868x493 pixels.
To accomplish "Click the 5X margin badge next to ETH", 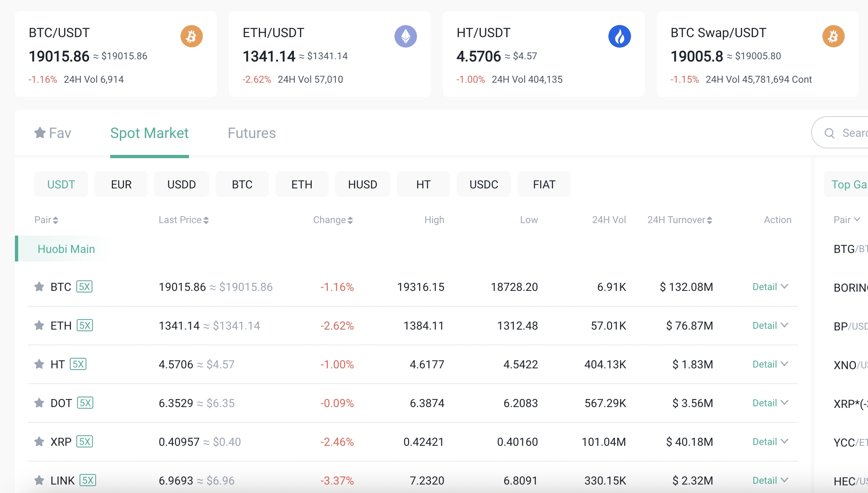I will pos(85,326).
